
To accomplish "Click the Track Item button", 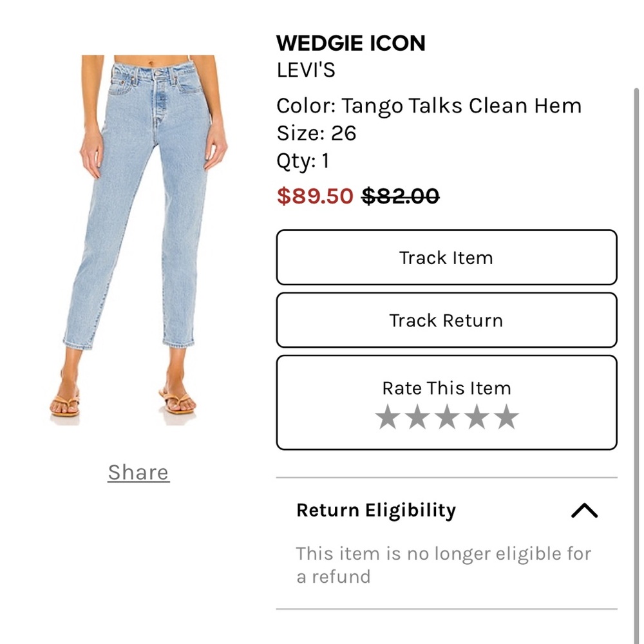I will coord(446,257).
